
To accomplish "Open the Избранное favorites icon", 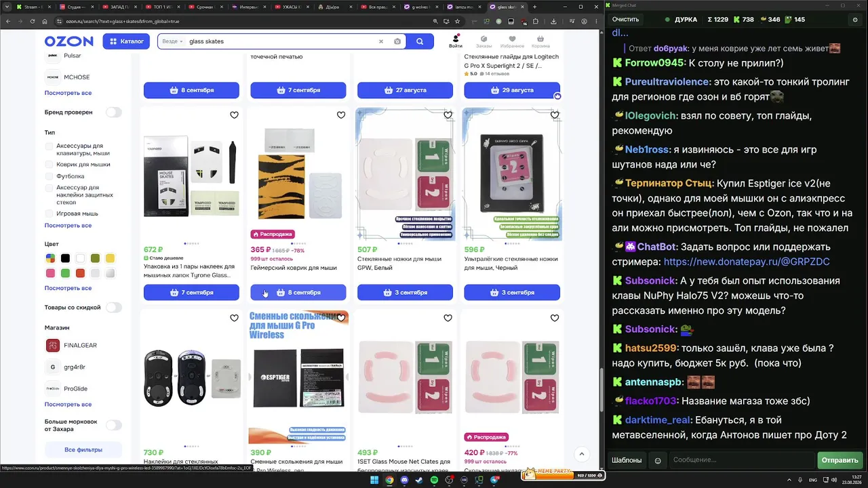I will point(512,41).
